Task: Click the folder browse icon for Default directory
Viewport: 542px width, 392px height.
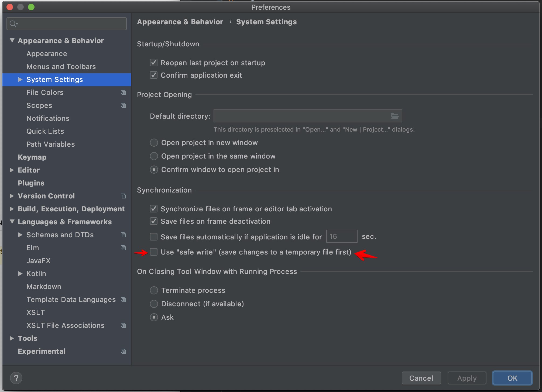Action: (395, 116)
